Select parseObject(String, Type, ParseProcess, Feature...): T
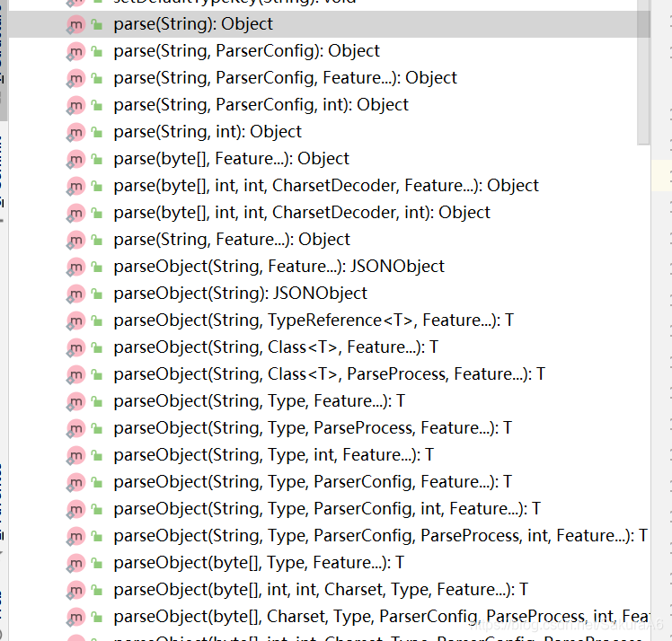Image resolution: width=672 pixels, height=641 pixels. (x=313, y=428)
